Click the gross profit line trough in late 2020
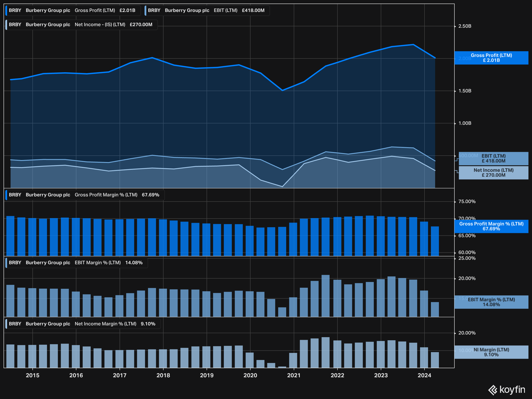 coord(282,90)
